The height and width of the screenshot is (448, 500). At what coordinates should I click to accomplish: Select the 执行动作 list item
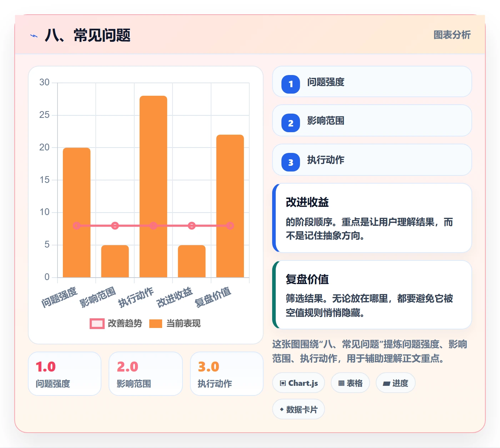372,160
